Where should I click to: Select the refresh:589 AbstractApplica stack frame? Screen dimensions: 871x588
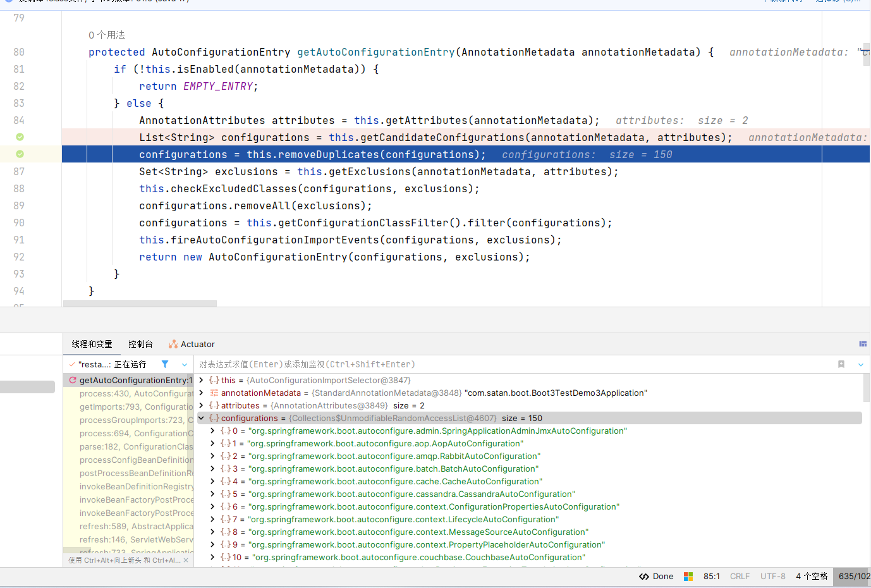[x=128, y=526]
